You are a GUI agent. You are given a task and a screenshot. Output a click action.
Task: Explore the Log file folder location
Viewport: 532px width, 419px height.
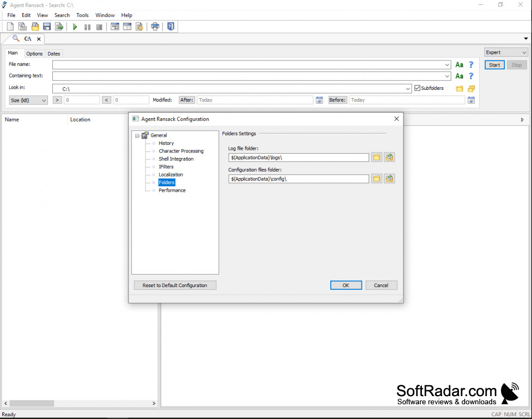point(389,157)
